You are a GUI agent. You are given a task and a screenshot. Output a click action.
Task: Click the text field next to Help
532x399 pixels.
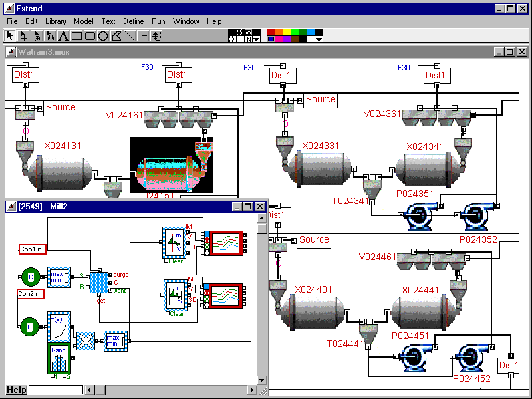pyautogui.click(x=56, y=390)
